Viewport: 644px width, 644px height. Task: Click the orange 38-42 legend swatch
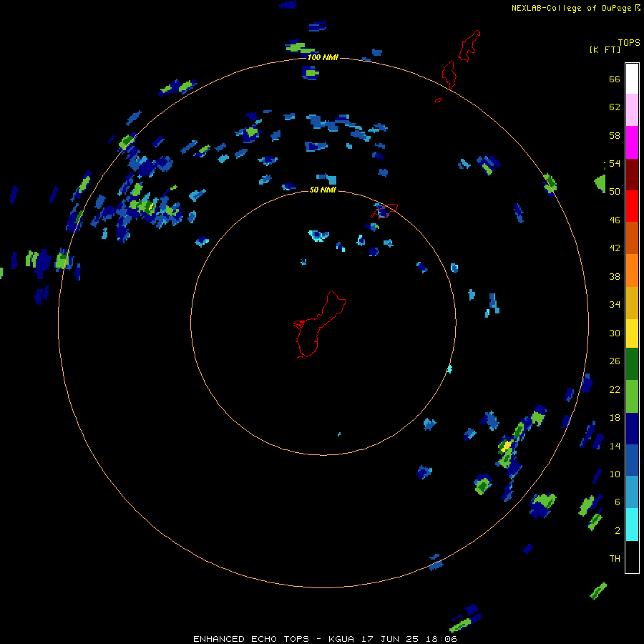(632, 270)
